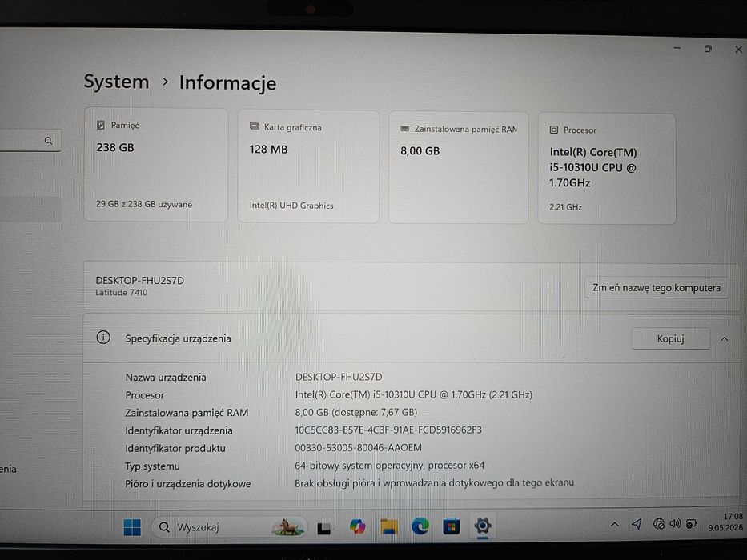This screenshot has width=747, height=560.
Task: Open Microsoft Store from the taskbar
Action: [x=451, y=526]
